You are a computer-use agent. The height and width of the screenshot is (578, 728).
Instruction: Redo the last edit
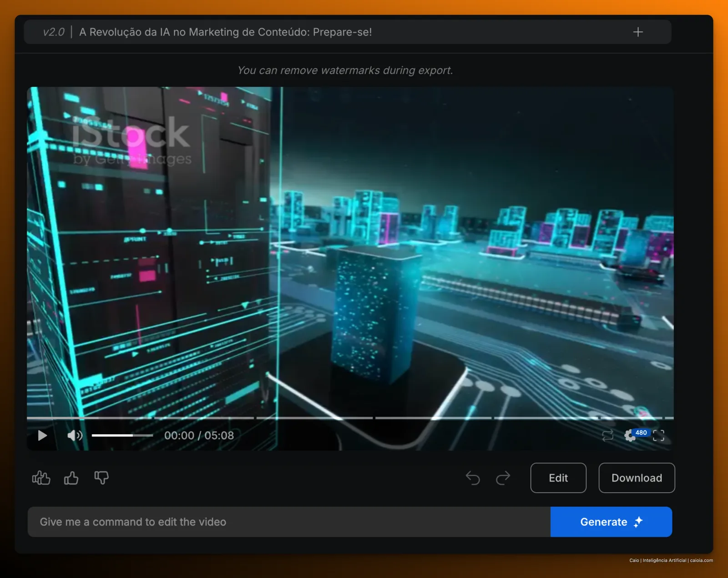click(x=503, y=478)
